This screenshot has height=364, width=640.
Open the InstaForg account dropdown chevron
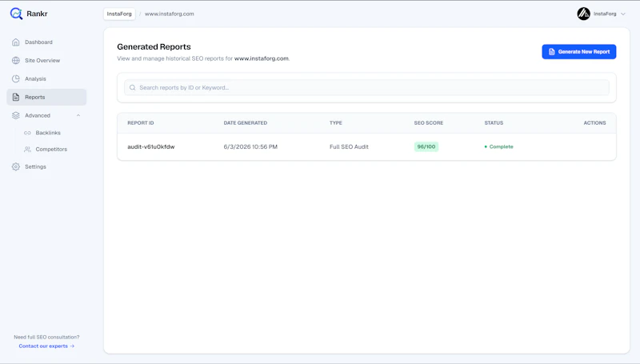tap(623, 14)
